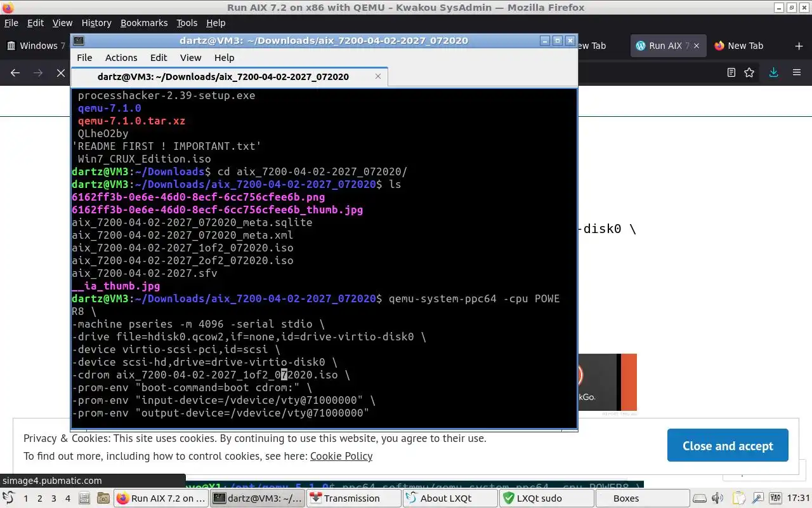Click aix_7200-04-02-2027_2of2_072020.iso in listing

click(x=183, y=260)
